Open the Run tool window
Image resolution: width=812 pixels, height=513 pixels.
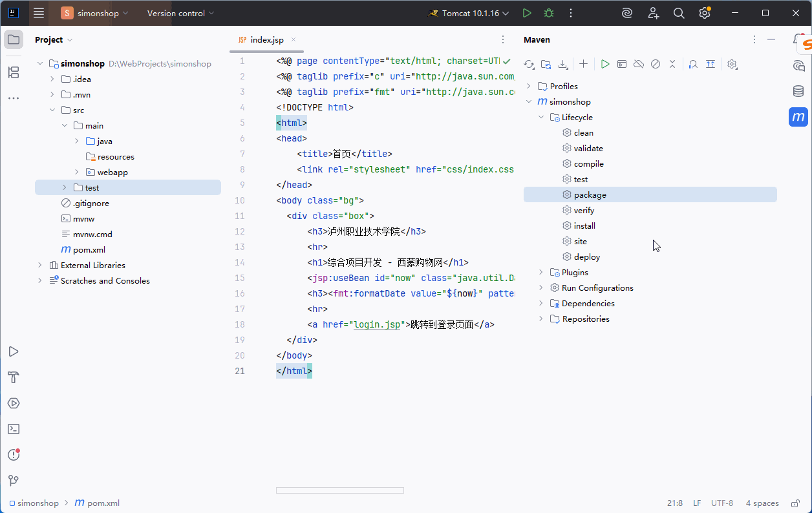tap(14, 351)
